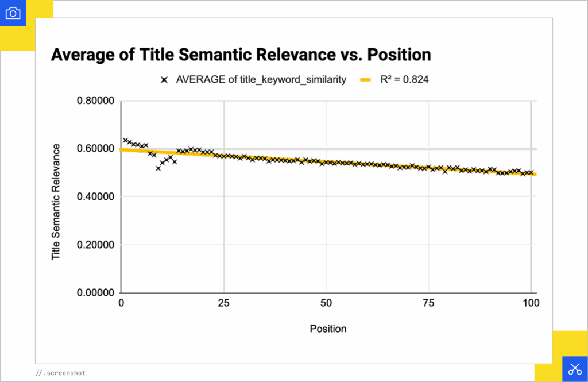The width and height of the screenshot is (588, 382).
Task: Select the 50 tick label on x-axis
Action: (326, 302)
